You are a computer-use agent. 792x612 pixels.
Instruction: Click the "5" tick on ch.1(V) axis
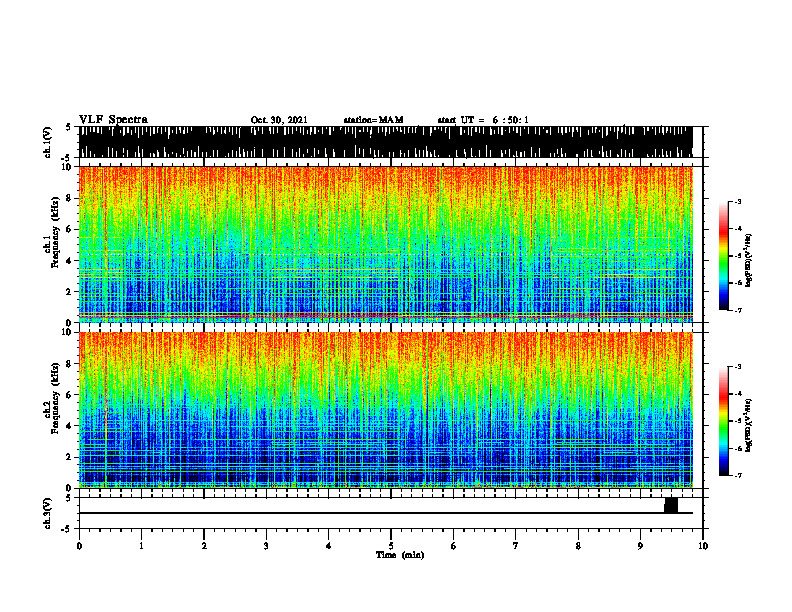click(x=70, y=127)
